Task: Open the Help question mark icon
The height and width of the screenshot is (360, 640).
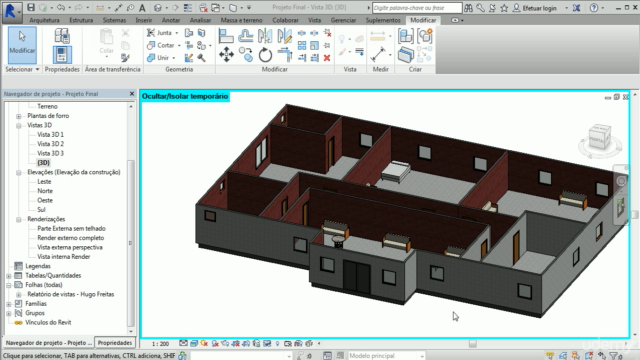Action: tap(594, 7)
